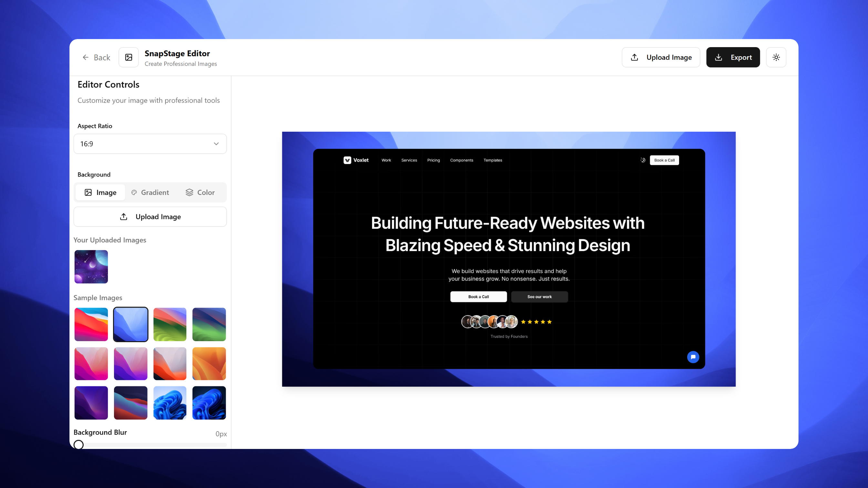Open the Aspect Ratio 16:9 dropdown

(150, 144)
